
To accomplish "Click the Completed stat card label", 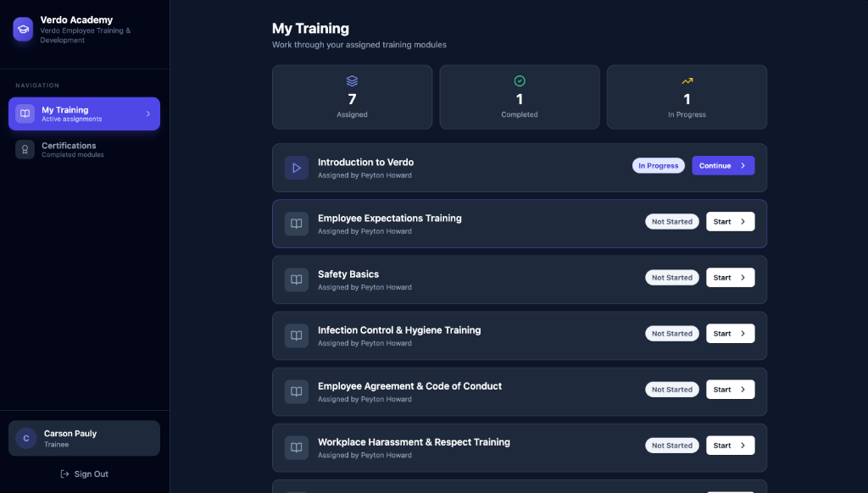I will click(520, 114).
